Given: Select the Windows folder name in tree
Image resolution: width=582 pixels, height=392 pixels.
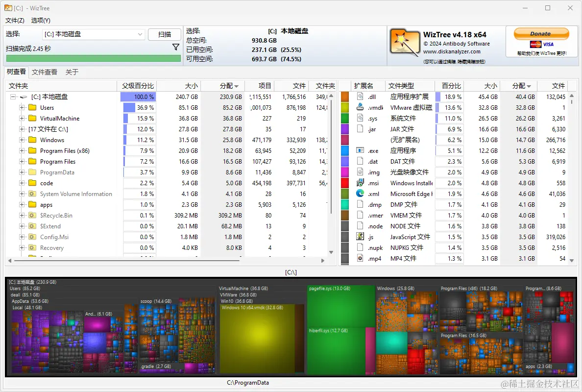Looking at the screenshot, I should 52,140.
